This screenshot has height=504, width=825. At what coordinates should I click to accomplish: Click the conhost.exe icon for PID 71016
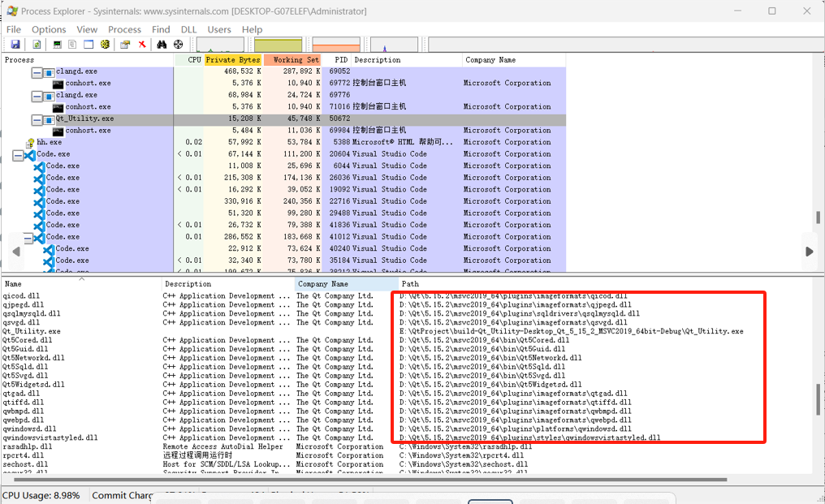coord(58,107)
